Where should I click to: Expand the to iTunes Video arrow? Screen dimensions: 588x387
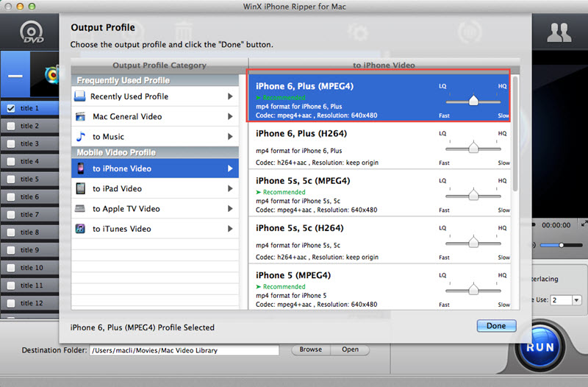[230, 229]
